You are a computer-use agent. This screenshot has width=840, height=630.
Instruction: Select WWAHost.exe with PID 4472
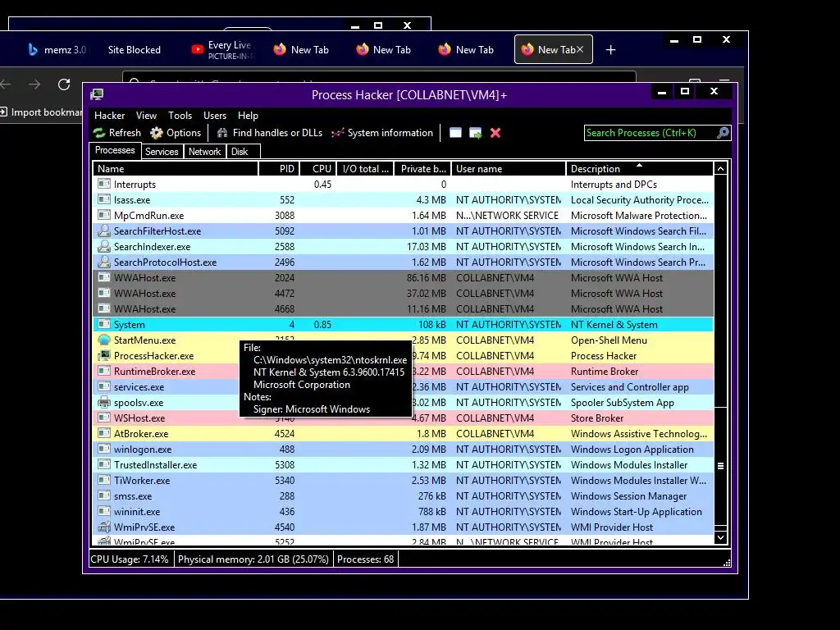(404, 293)
